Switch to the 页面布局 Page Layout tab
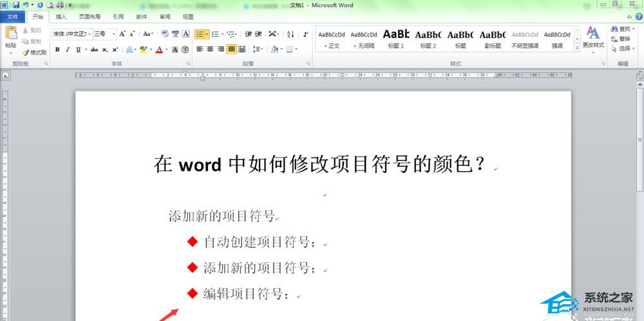 coord(90,17)
